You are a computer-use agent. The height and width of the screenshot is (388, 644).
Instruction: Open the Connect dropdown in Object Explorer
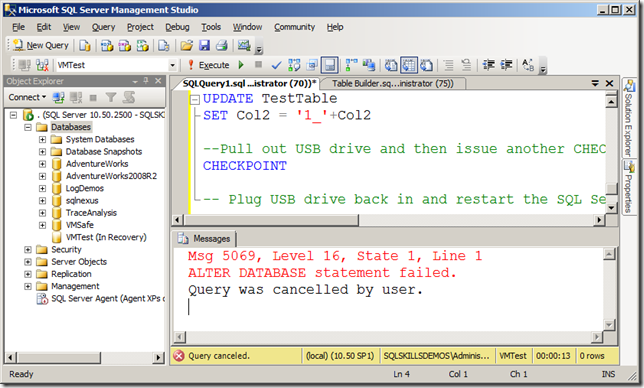pyautogui.click(x=27, y=97)
